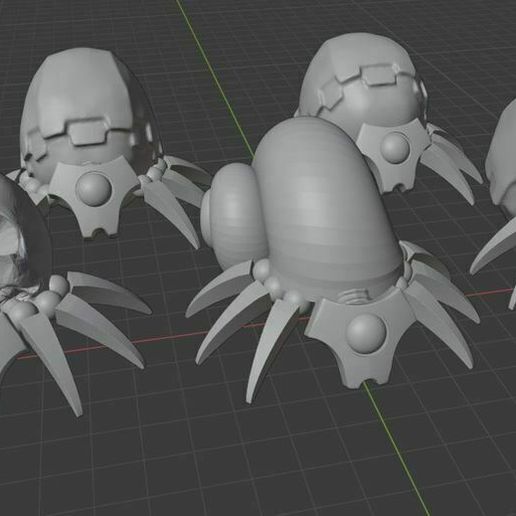Click the sphere on top-right model's front plate

point(395,148)
